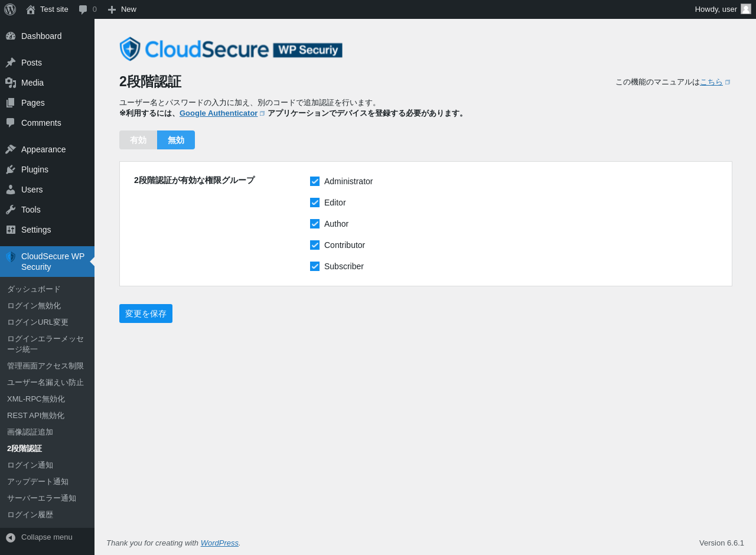
Task: Click the Comments icon in sidebar
Action: tap(11, 123)
